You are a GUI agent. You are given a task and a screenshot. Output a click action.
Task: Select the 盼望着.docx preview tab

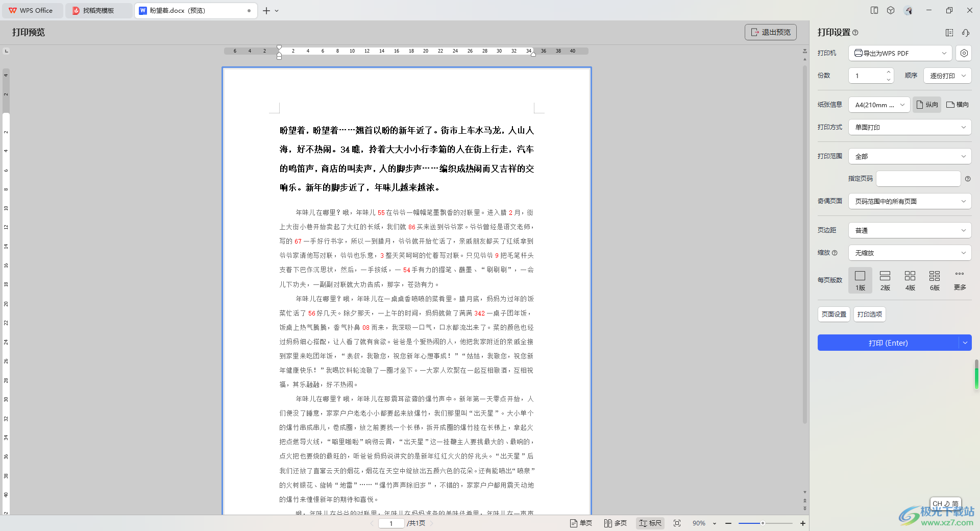[x=195, y=10]
